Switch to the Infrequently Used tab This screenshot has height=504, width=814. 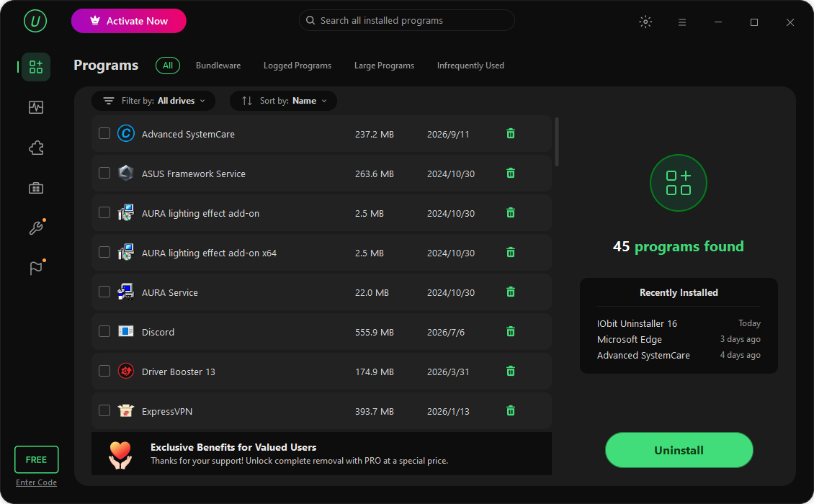coord(470,66)
